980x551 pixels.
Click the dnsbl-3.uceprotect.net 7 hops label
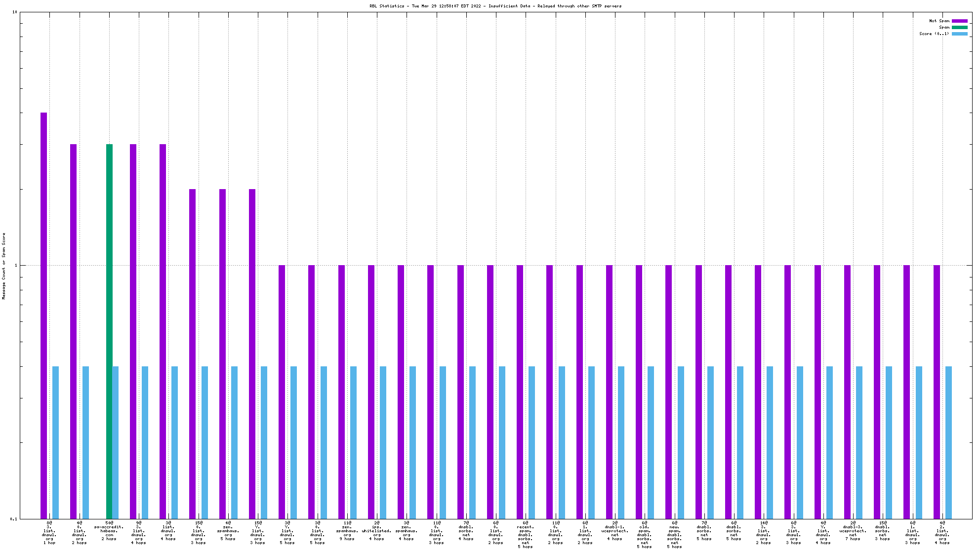pos(853,531)
